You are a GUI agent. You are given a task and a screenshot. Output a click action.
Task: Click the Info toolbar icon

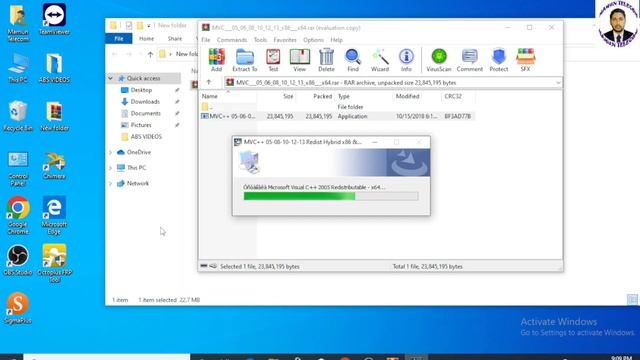[x=406, y=60]
